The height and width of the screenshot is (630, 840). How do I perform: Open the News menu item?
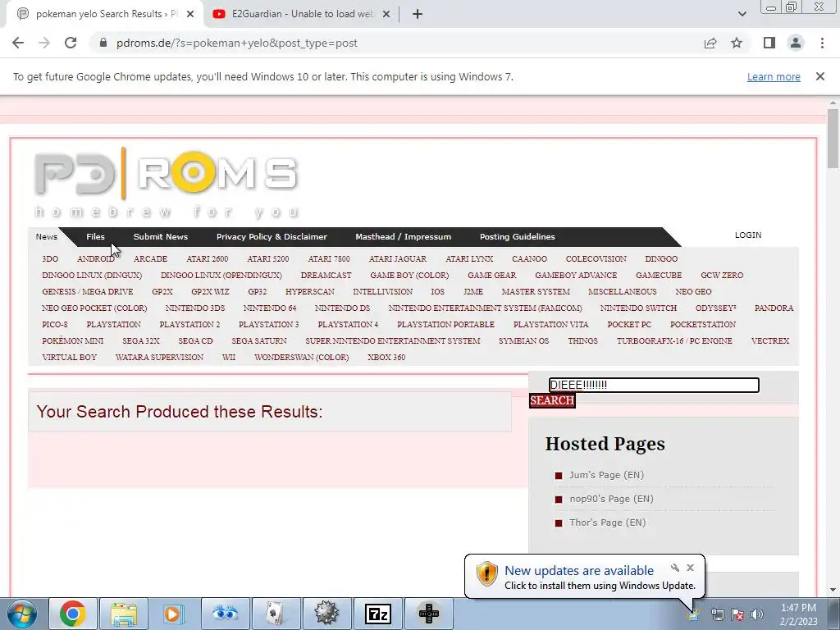coord(47,236)
